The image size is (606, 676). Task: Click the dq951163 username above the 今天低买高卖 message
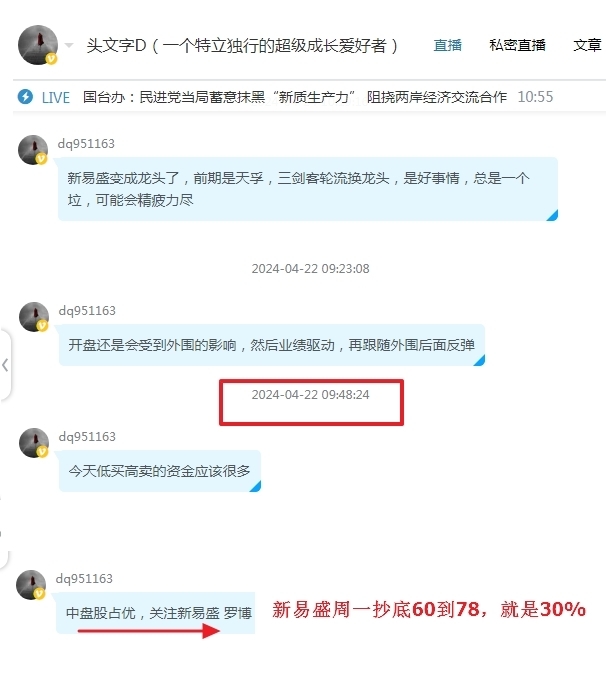[87, 437]
